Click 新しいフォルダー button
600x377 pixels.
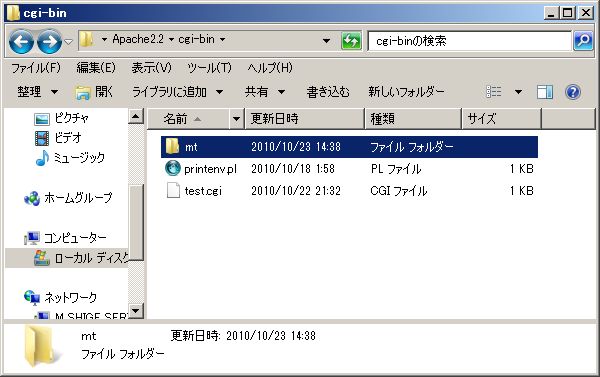click(406, 92)
